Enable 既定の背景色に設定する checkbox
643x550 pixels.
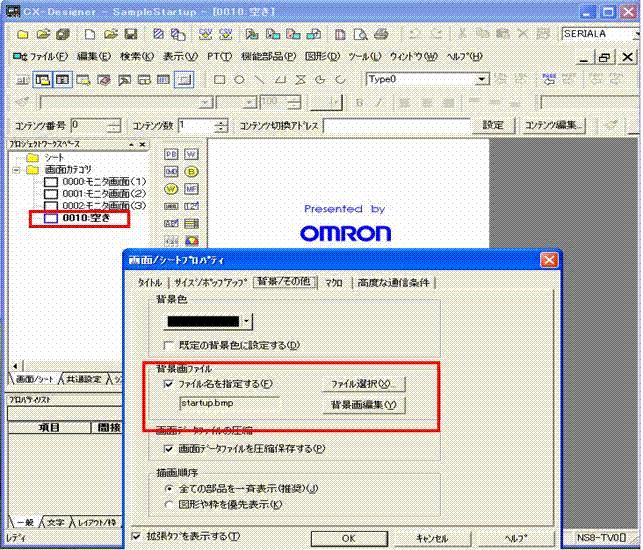(168, 345)
